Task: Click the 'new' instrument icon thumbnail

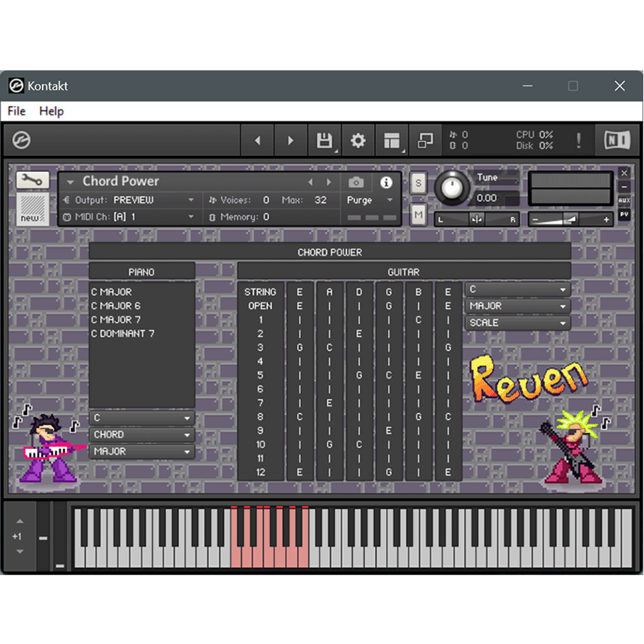Action: (x=33, y=209)
